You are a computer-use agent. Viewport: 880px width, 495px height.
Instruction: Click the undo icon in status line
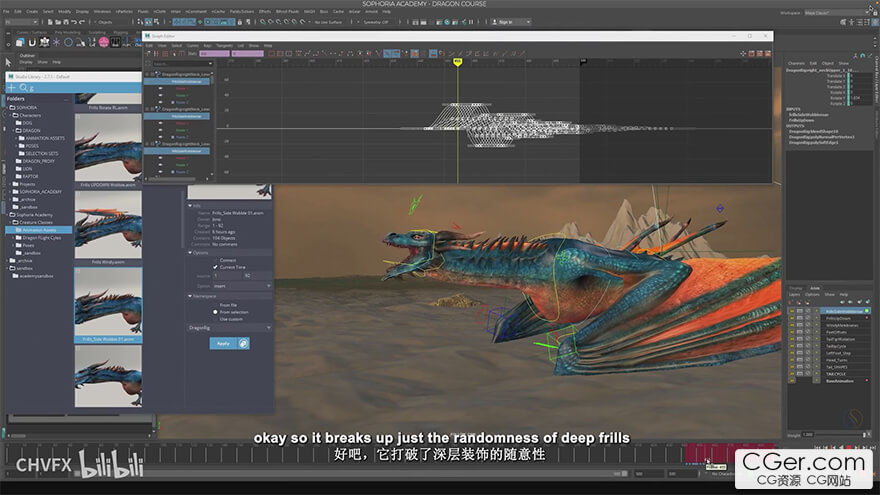pyautogui.click(x=74, y=22)
